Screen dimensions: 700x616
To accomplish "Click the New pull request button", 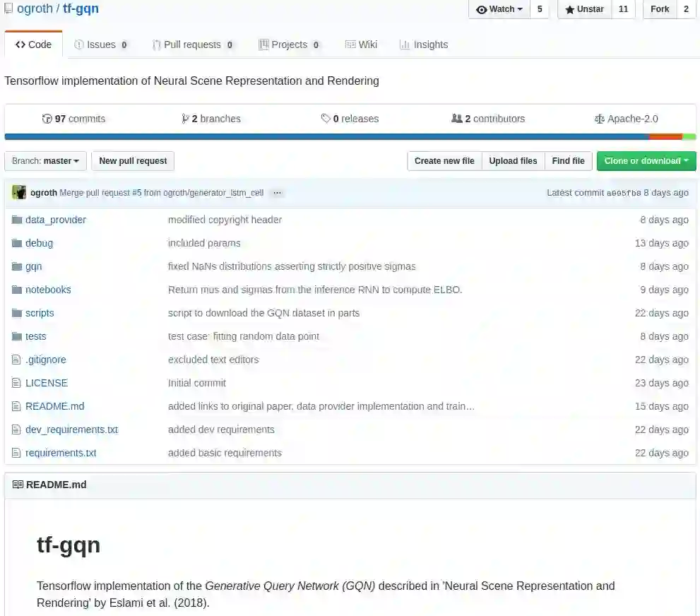I will (x=133, y=160).
